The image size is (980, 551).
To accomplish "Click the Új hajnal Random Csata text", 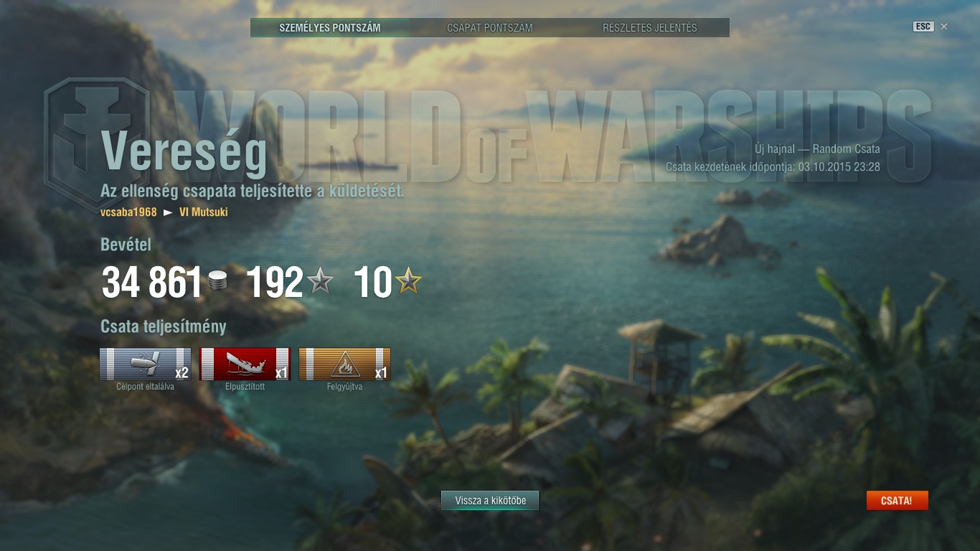I will pos(817,149).
